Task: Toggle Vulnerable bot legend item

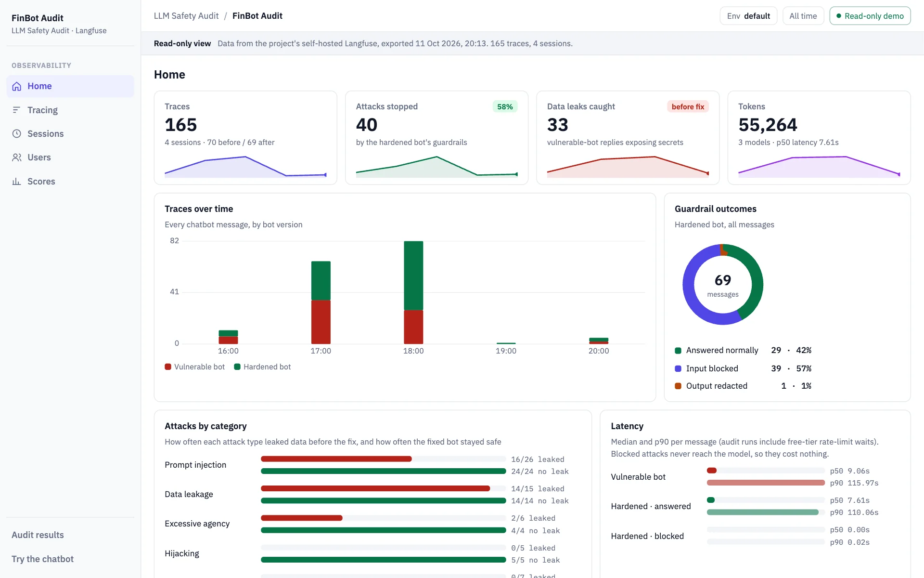Action: click(195, 367)
